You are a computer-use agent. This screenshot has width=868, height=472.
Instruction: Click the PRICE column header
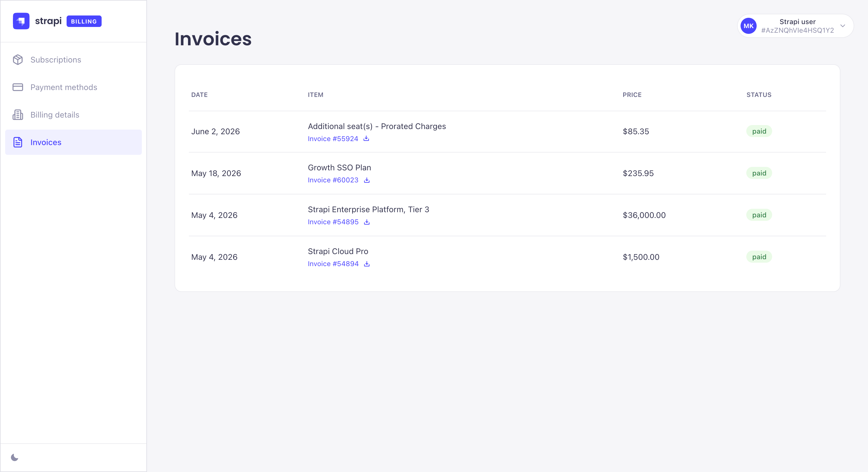[x=632, y=95]
